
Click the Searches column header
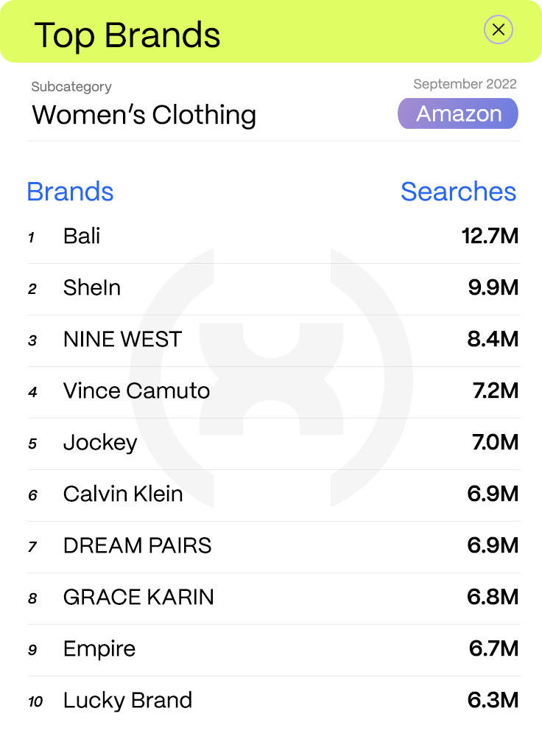pos(458,192)
